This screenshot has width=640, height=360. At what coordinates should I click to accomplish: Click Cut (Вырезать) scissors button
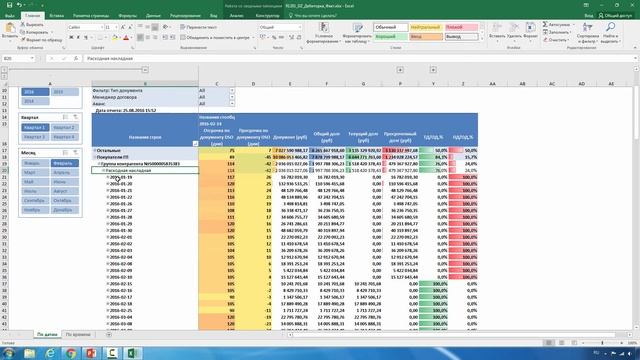(32, 25)
